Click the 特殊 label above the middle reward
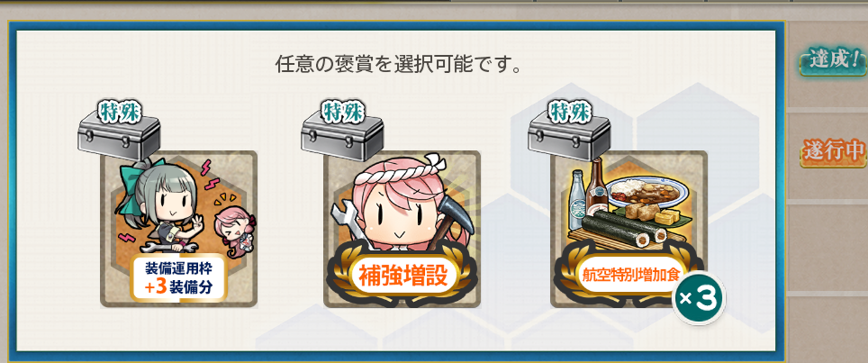Screen dimensions: 868x363 (343, 112)
